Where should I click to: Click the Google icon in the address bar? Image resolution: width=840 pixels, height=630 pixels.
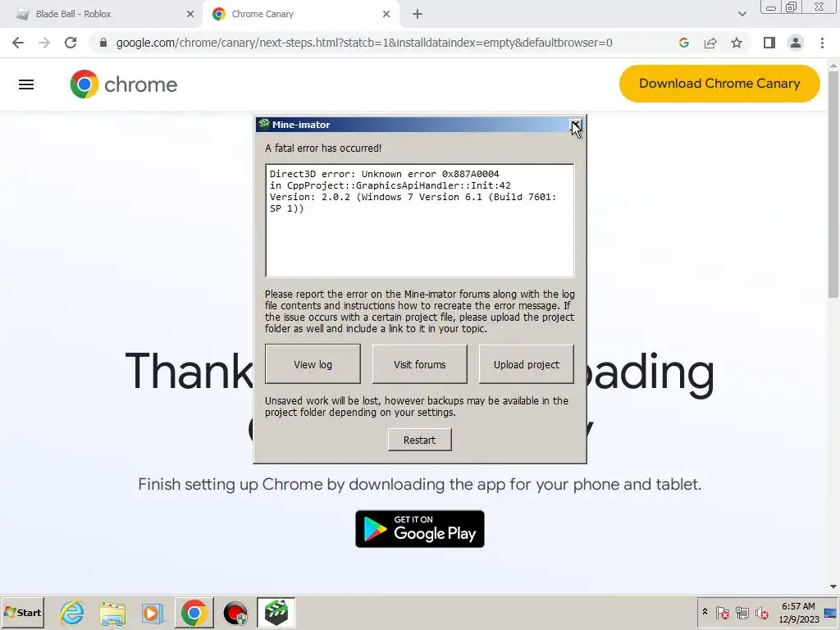(683, 43)
